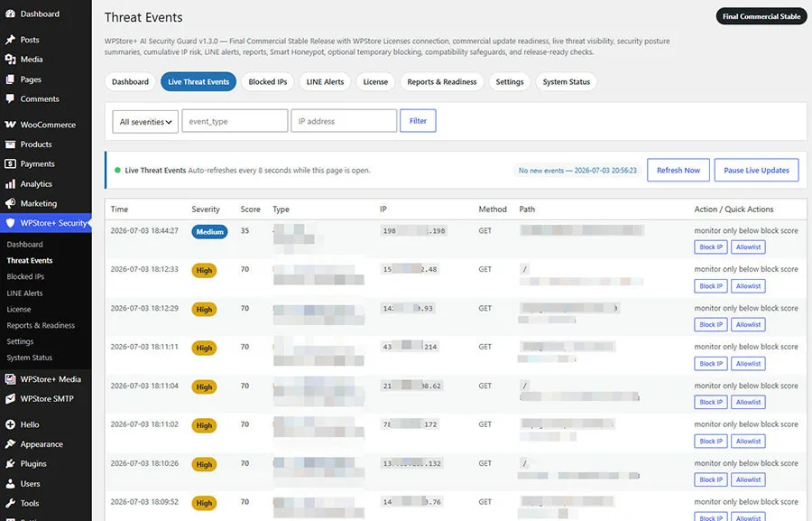Click the Products box icon
The height and width of the screenshot is (521, 812).
tap(10, 144)
